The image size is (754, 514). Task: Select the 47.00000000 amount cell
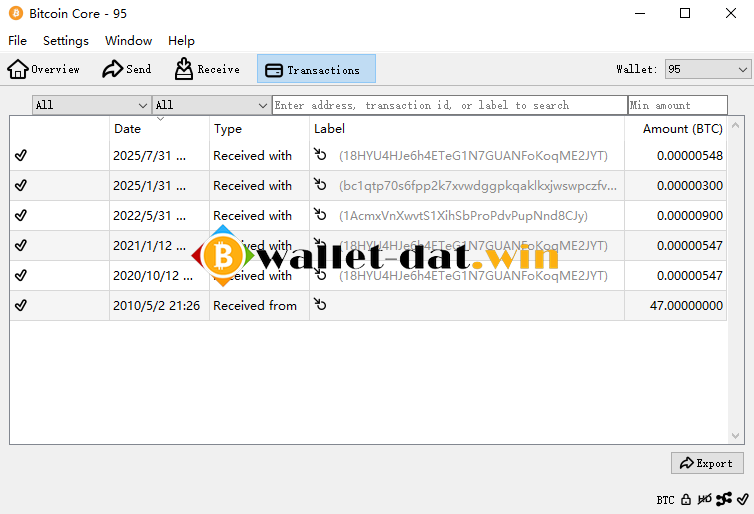(676, 305)
